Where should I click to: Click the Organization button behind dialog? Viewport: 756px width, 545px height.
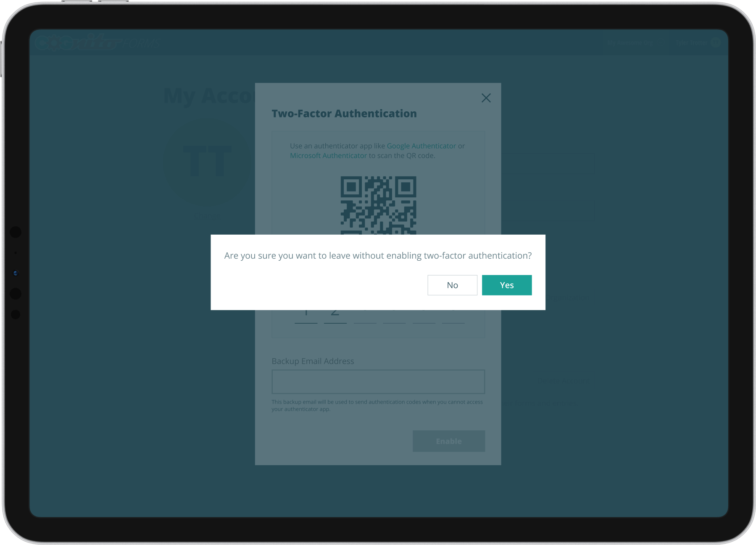[569, 298]
